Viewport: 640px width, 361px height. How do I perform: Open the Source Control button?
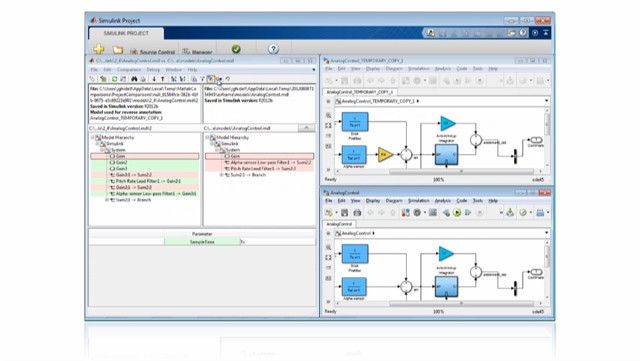pyautogui.click(x=153, y=52)
